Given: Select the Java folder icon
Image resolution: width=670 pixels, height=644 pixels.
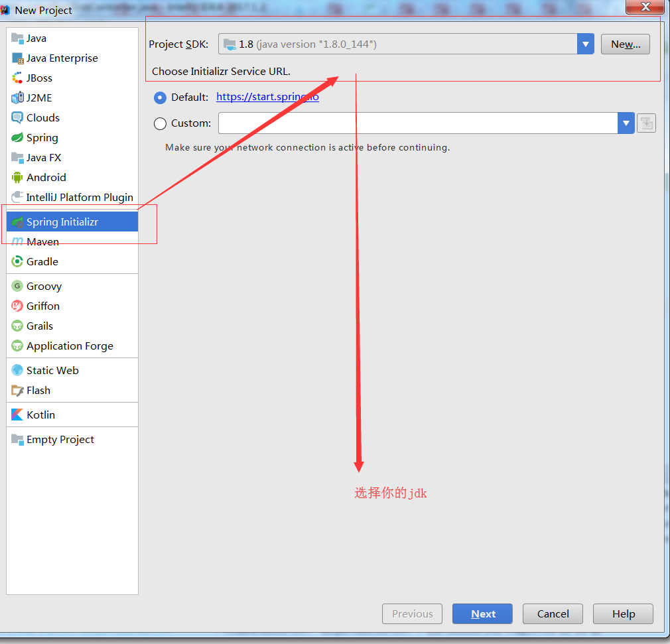Looking at the screenshot, I should [17, 38].
